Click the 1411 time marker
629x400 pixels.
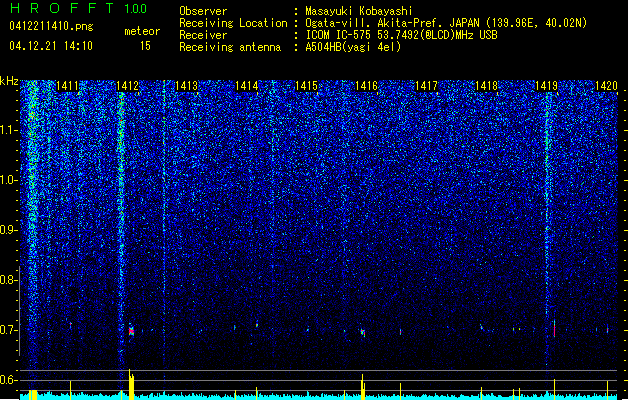(x=67, y=86)
